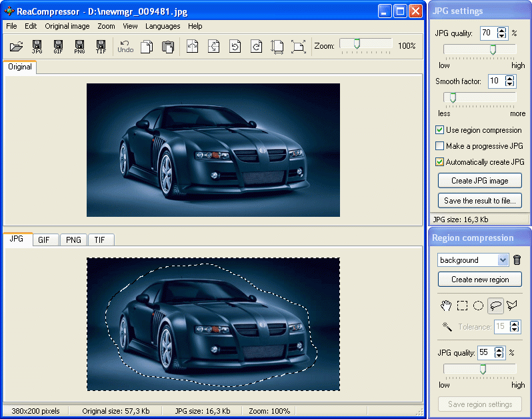Save as GIF using toolbar icon
532x419 pixels.
coord(59,46)
